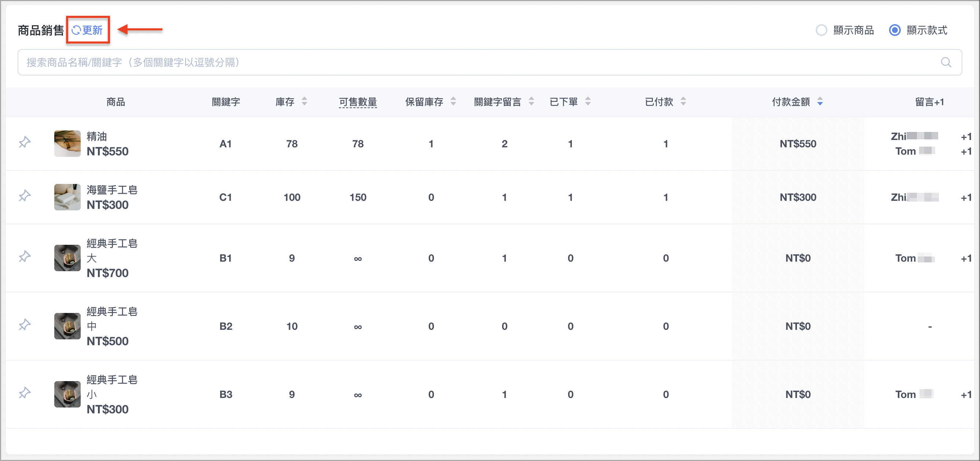Screen dimensions: 980x461
Task: Select the 顯示款式 radio button
Action: tap(895, 30)
